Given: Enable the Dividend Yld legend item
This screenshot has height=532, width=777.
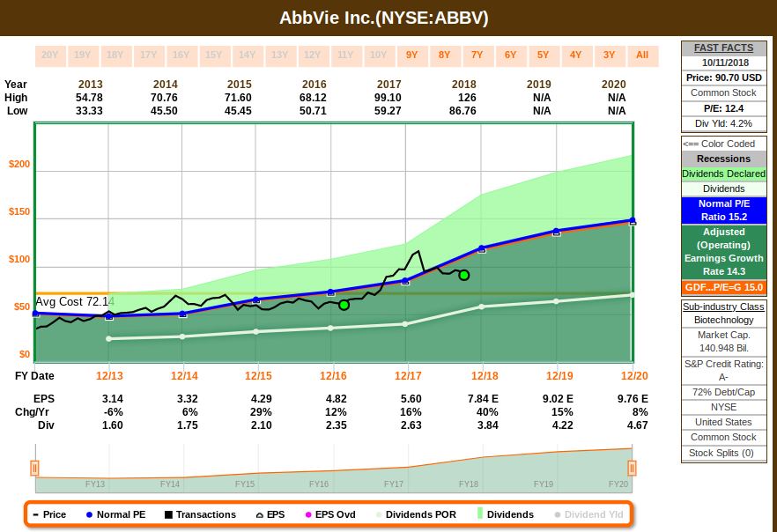Looking at the screenshot, I should [588, 514].
